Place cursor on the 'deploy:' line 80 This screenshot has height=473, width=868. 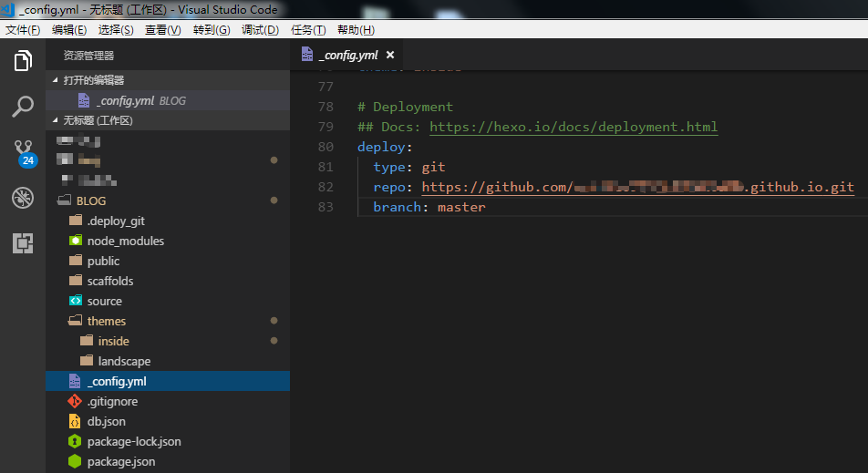(385, 147)
